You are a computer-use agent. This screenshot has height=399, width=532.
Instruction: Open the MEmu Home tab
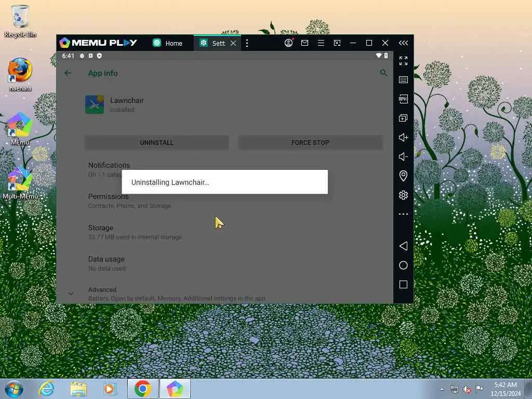(x=167, y=43)
